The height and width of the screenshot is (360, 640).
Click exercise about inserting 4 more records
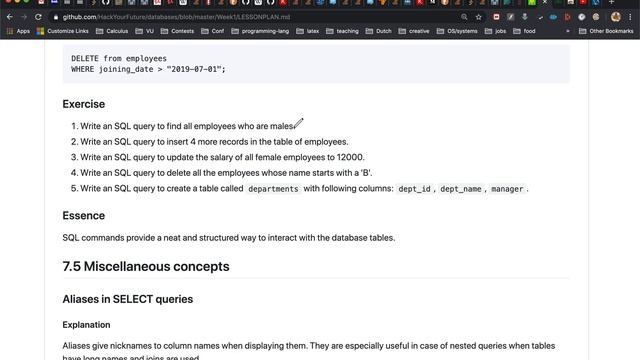pos(214,142)
